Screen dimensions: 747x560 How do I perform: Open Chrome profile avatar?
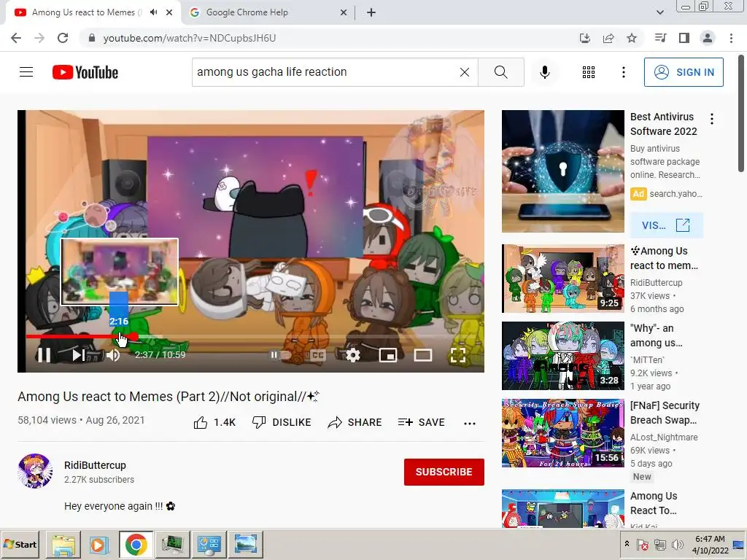pos(708,38)
